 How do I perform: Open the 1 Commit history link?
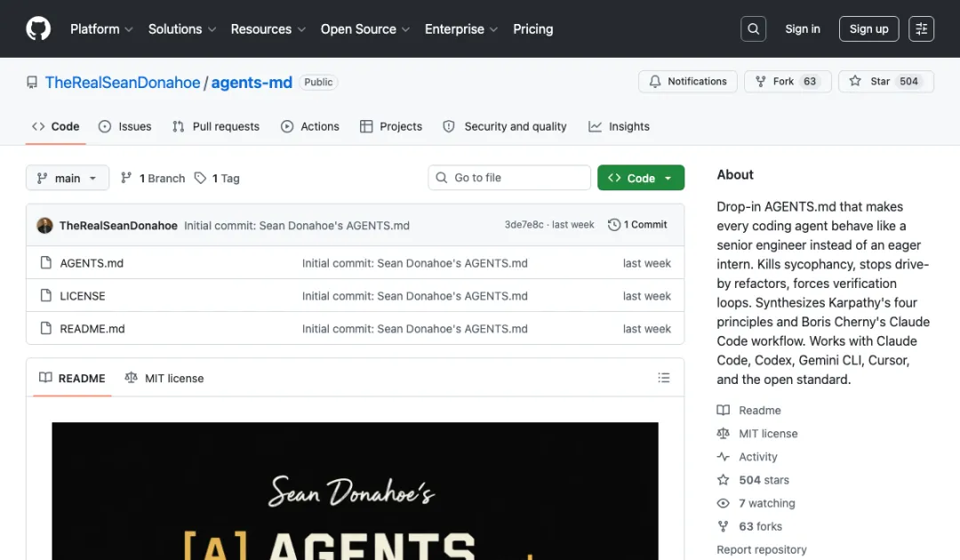pos(637,225)
